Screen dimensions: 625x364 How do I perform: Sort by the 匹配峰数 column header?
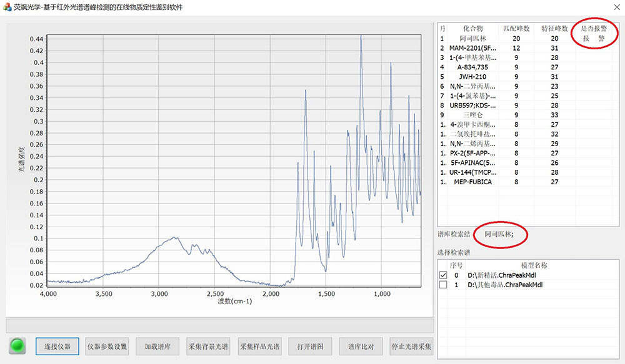(516, 28)
